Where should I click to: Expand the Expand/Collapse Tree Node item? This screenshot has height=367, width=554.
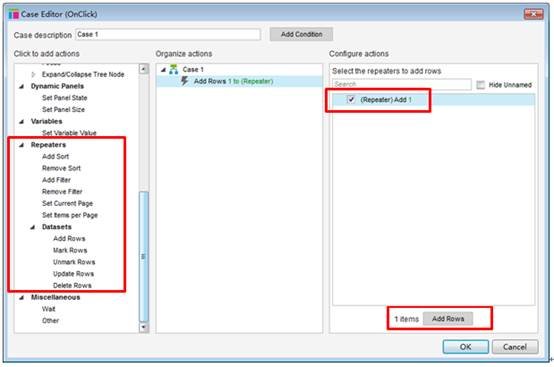(33, 74)
